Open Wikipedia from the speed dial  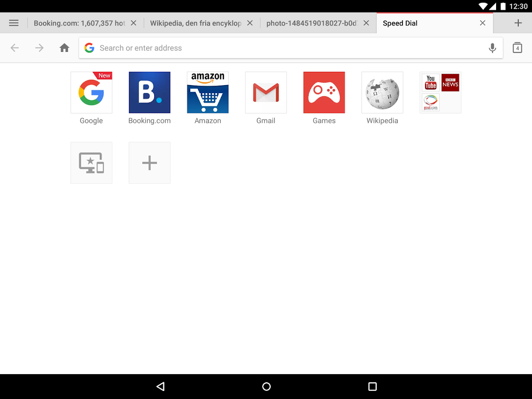coord(382,92)
